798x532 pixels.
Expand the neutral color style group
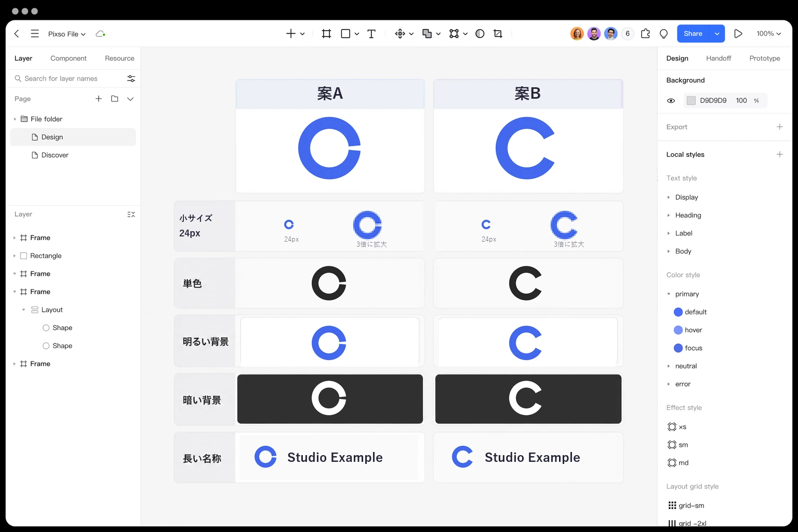pyautogui.click(x=669, y=366)
